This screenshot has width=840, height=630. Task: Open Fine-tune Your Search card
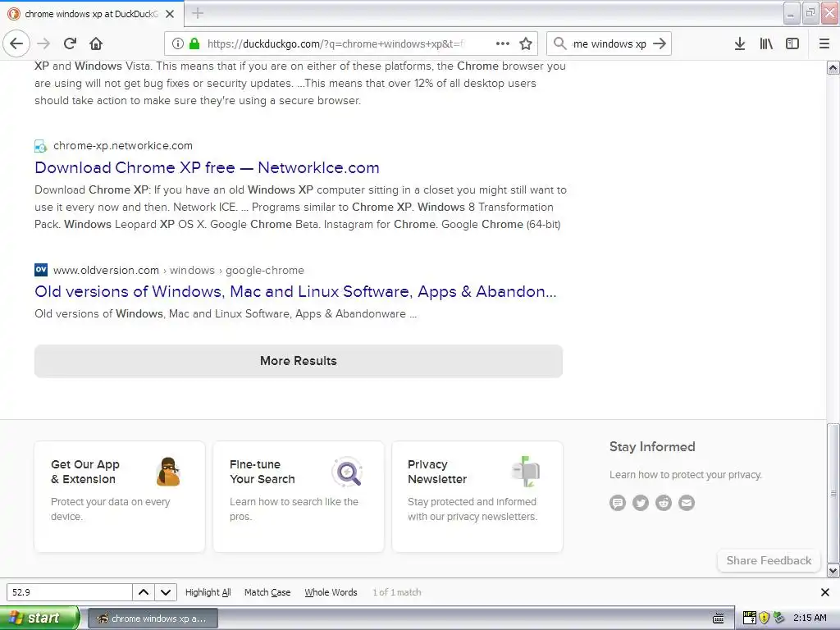coord(299,496)
